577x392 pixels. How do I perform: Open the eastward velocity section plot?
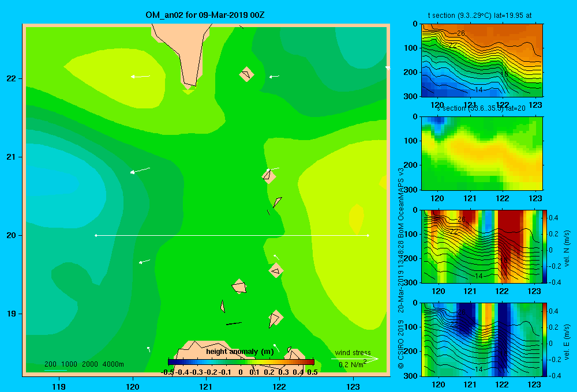point(482,340)
